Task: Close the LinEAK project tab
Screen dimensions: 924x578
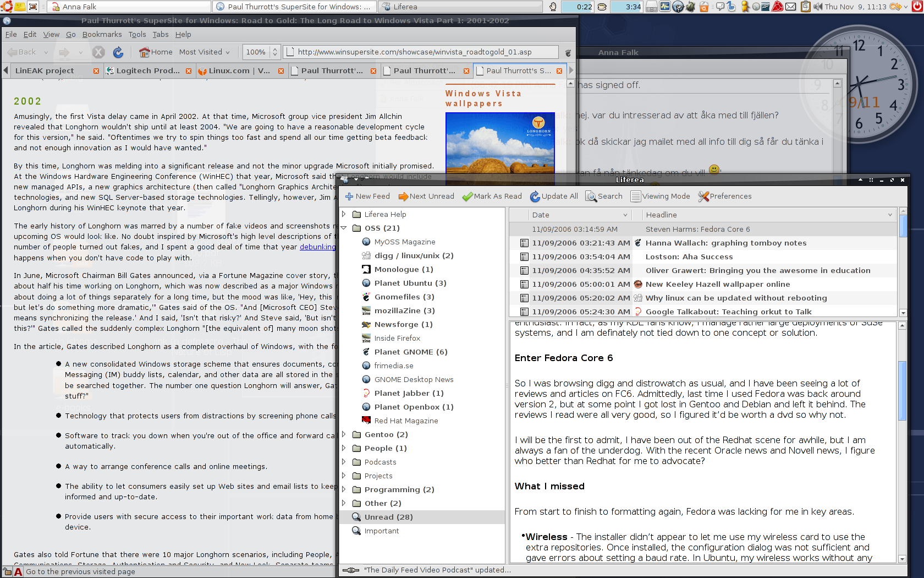Action: tap(96, 71)
